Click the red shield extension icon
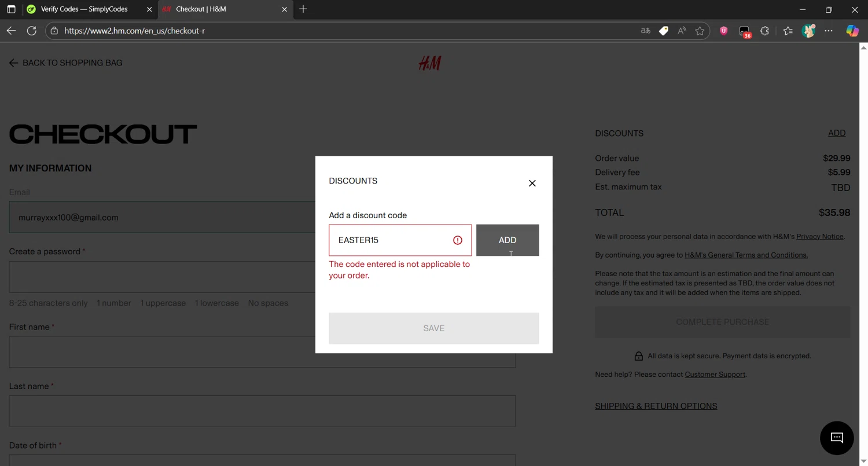The height and width of the screenshot is (466, 868). point(723,31)
